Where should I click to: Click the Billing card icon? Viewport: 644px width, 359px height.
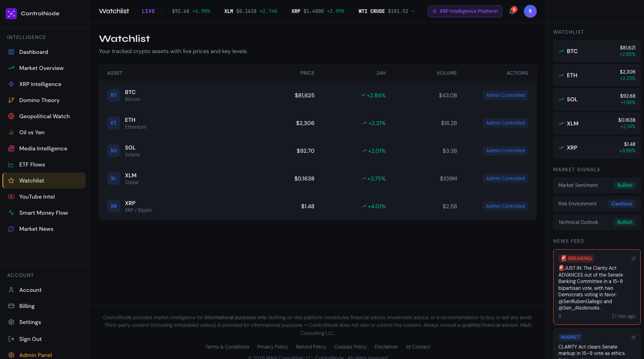11,306
